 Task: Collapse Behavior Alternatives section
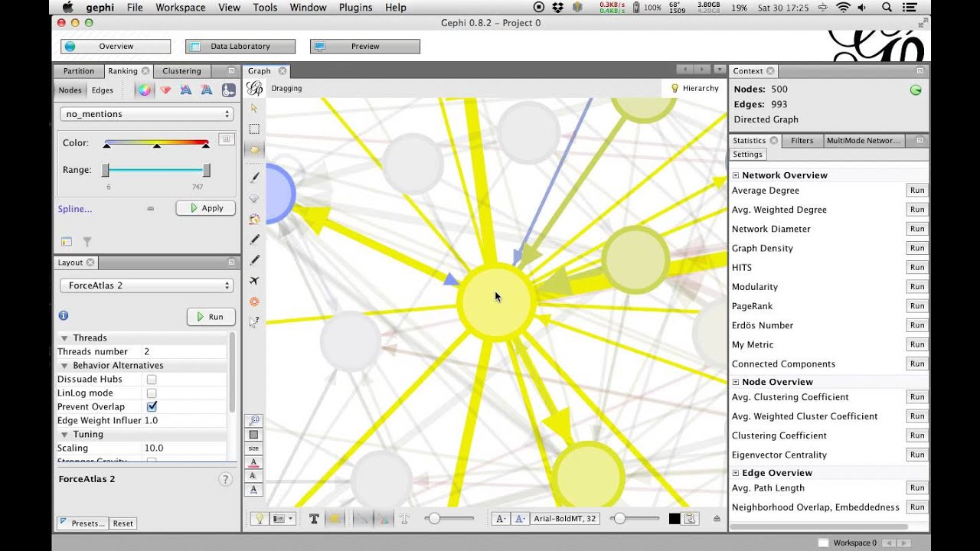64,366
